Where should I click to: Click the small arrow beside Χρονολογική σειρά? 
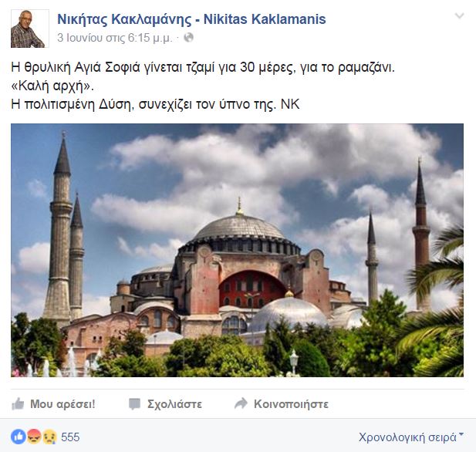[x=461, y=435]
